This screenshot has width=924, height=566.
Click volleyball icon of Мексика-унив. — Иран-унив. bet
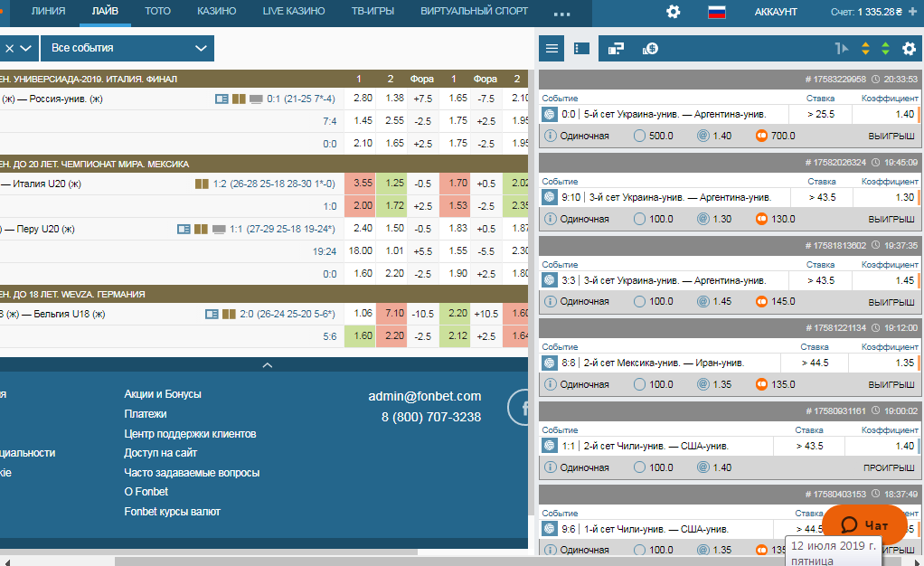[549, 363]
